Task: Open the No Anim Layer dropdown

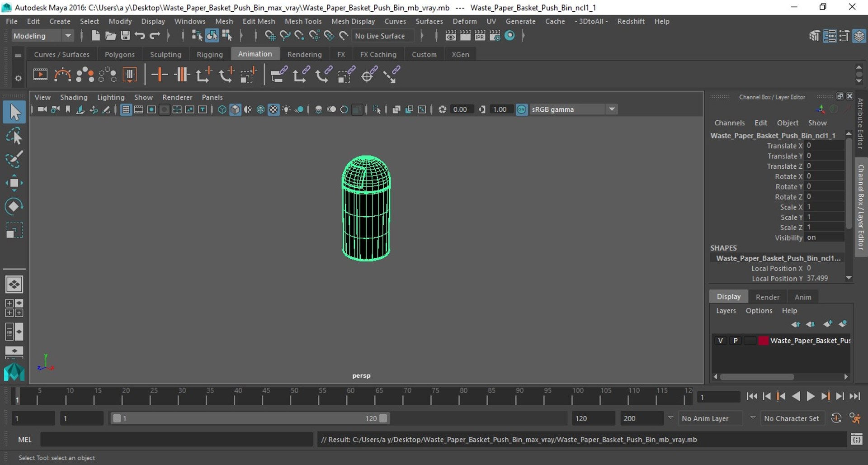Action: [711, 418]
